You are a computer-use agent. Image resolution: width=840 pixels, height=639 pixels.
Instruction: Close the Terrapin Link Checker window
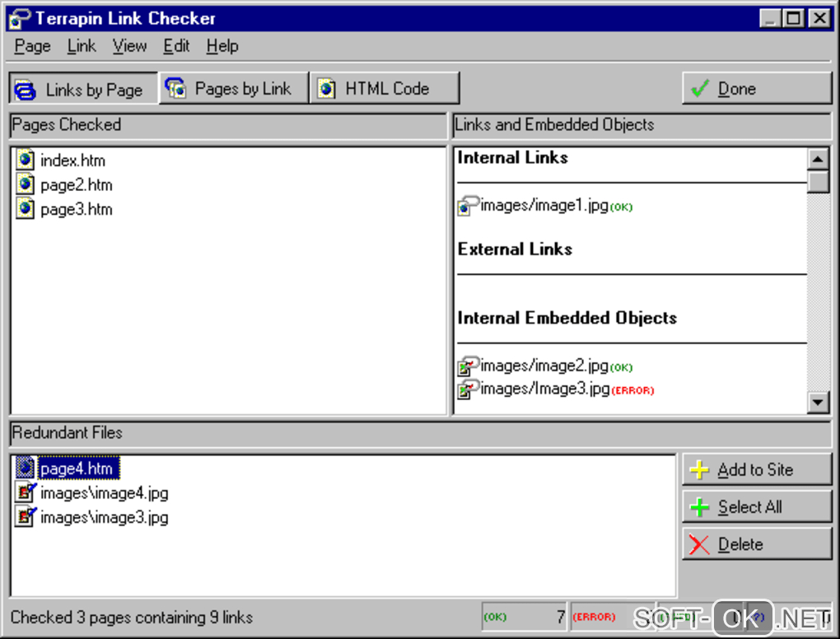point(819,19)
